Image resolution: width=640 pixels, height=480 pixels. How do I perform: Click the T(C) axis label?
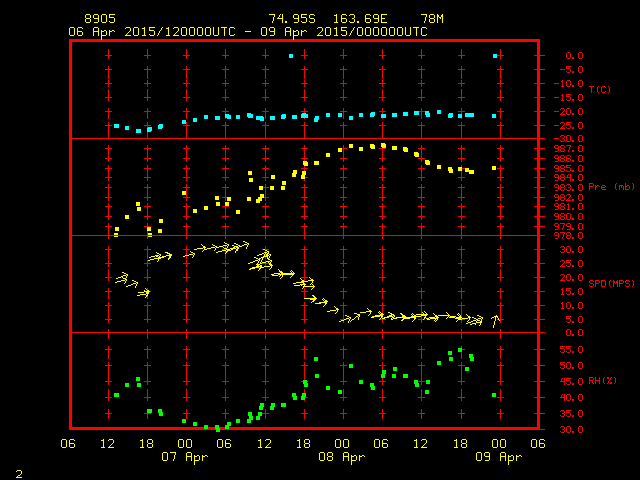(600, 89)
